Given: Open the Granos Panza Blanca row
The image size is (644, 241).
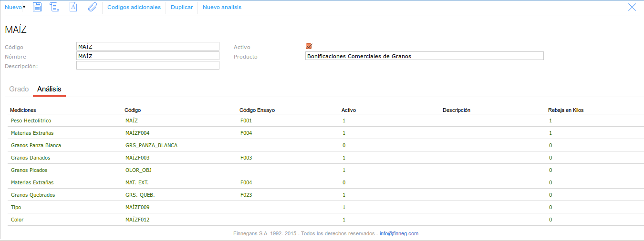Looking at the screenshot, I should coord(36,145).
